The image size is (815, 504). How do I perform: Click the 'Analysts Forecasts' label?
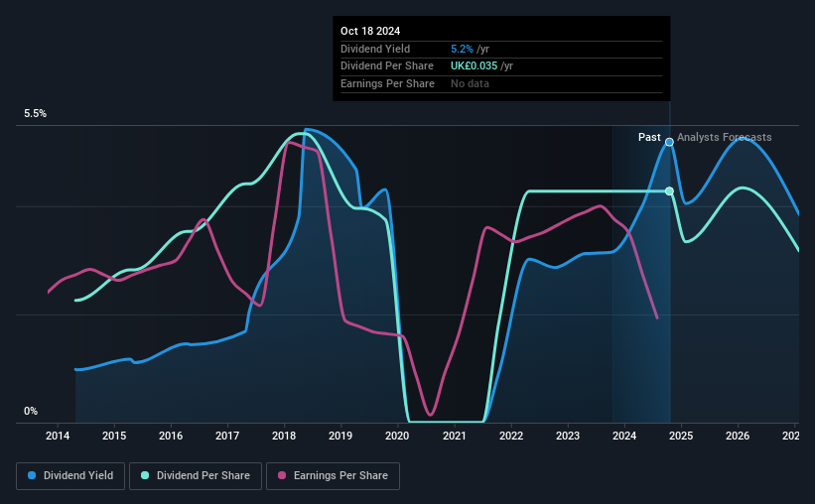click(724, 137)
